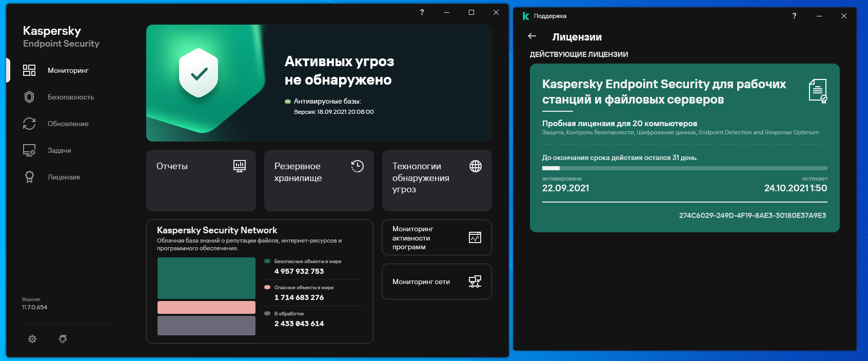Screen dimensions: 868x361
Task: Click the days-remaining text on license card
Action: 620,158
